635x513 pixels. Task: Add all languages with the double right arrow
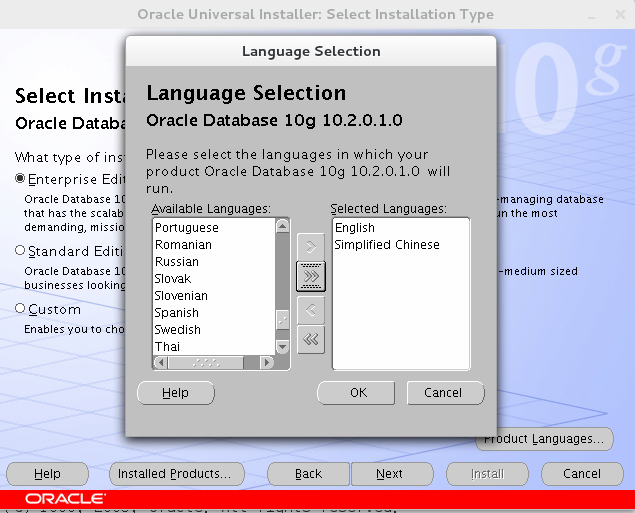311,276
